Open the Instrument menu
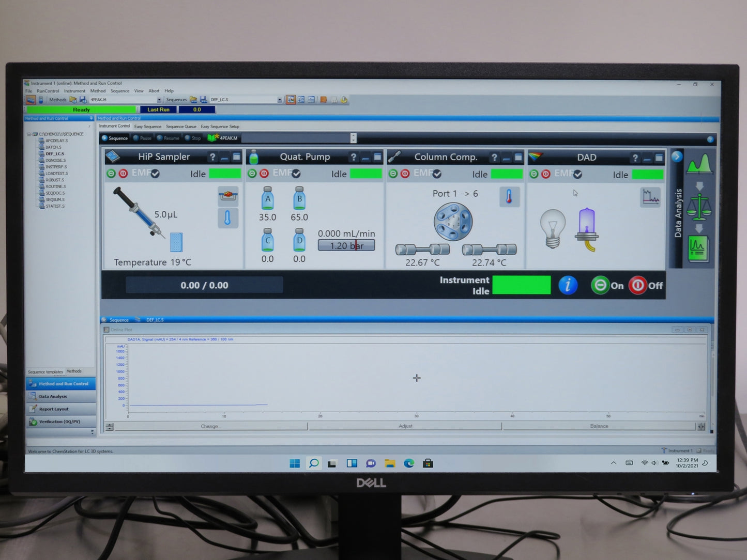The image size is (747, 560). tap(74, 91)
